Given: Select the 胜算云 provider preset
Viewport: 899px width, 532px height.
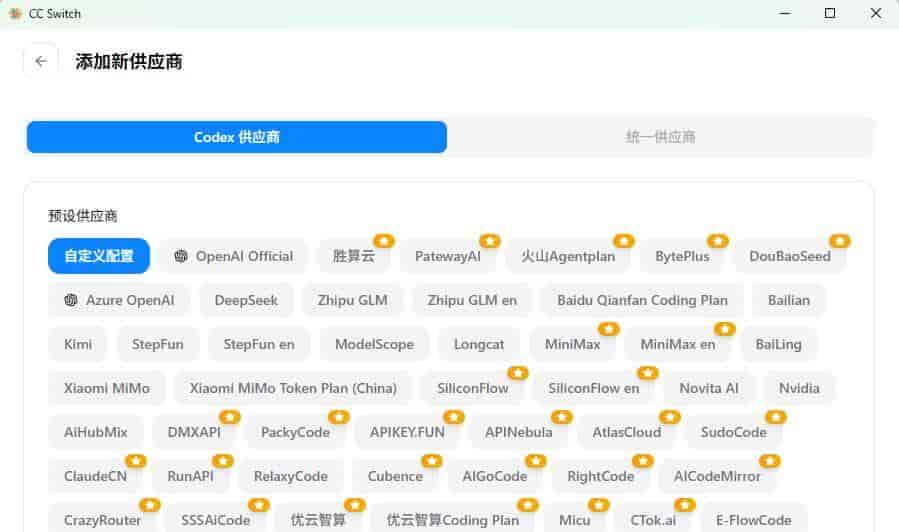Looking at the screenshot, I should coord(354,256).
